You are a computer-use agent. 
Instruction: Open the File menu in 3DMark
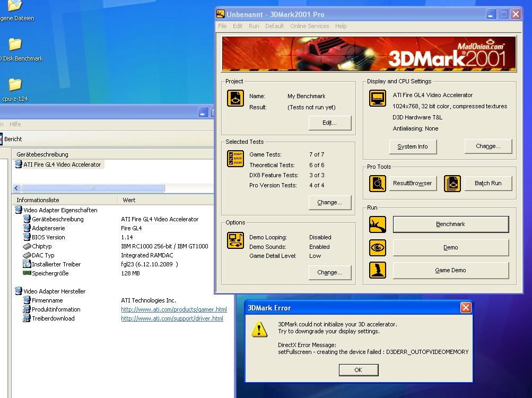[222, 26]
